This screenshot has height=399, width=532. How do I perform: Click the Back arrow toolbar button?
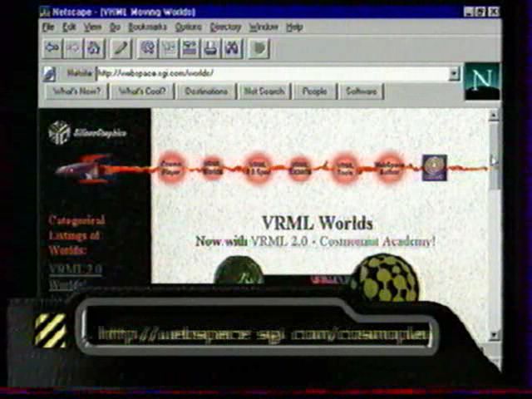tap(52, 48)
